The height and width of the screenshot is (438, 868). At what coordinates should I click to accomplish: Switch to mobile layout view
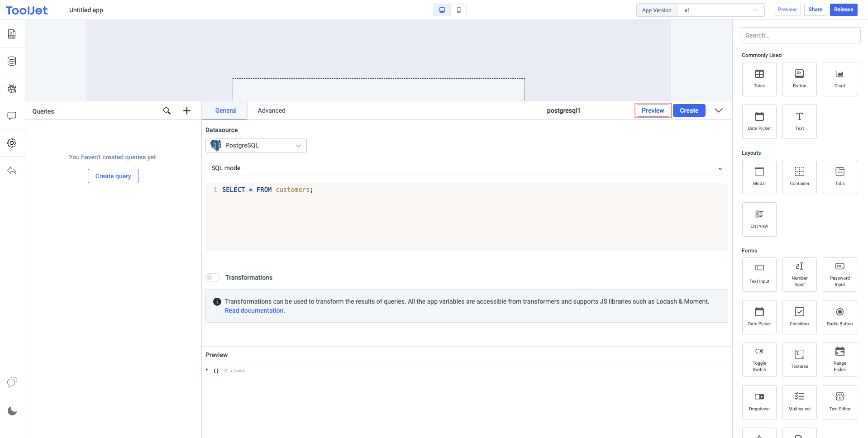click(x=458, y=10)
